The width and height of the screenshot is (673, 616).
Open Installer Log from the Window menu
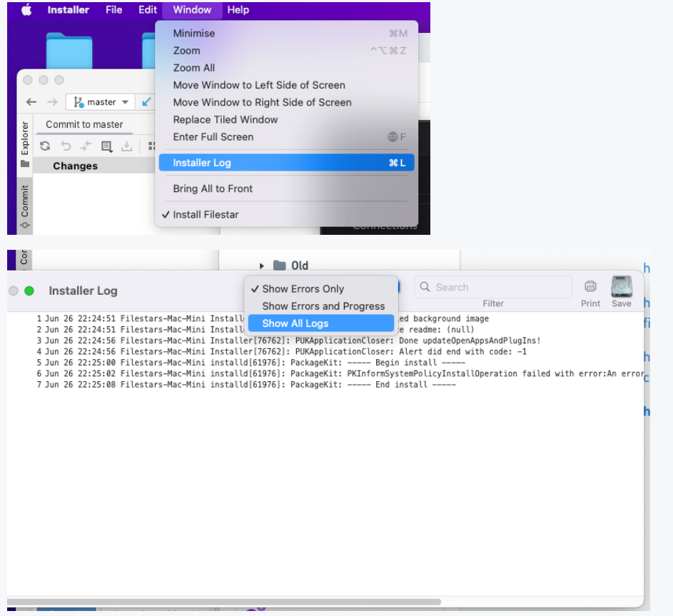(x=286, y=163)
